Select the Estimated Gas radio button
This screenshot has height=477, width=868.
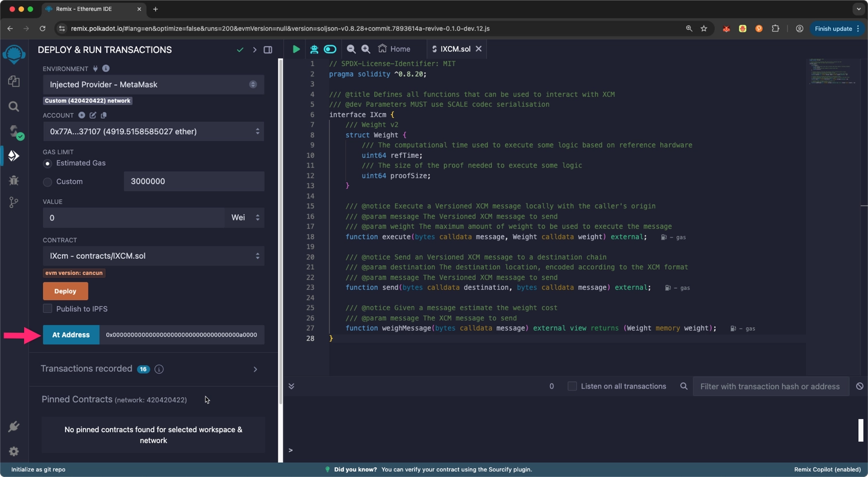[48, 164]
